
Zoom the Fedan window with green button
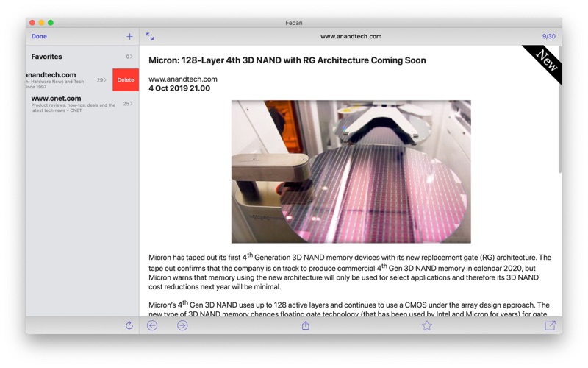(x=51, y=23)
